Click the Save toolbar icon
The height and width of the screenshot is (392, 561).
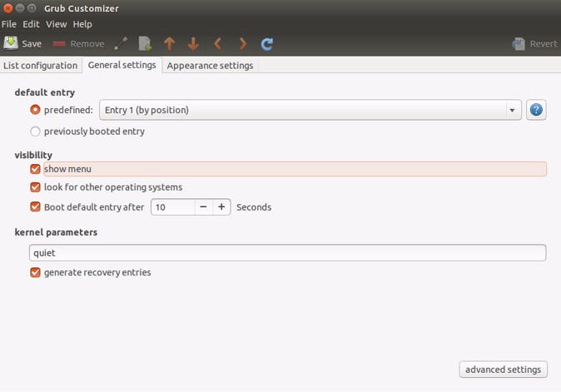(x=11, y=43)
